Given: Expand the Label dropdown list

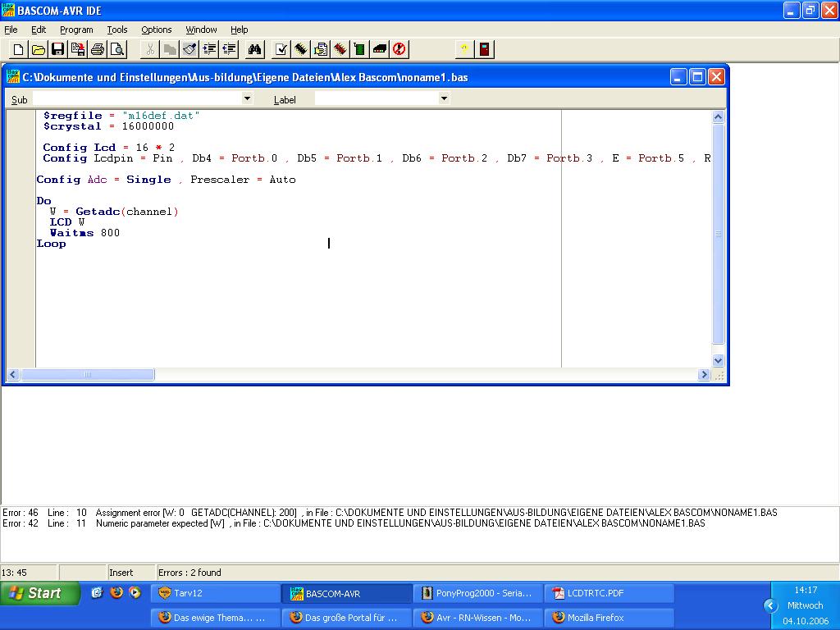Looking at the screenshot, I should tap(444, 98).
